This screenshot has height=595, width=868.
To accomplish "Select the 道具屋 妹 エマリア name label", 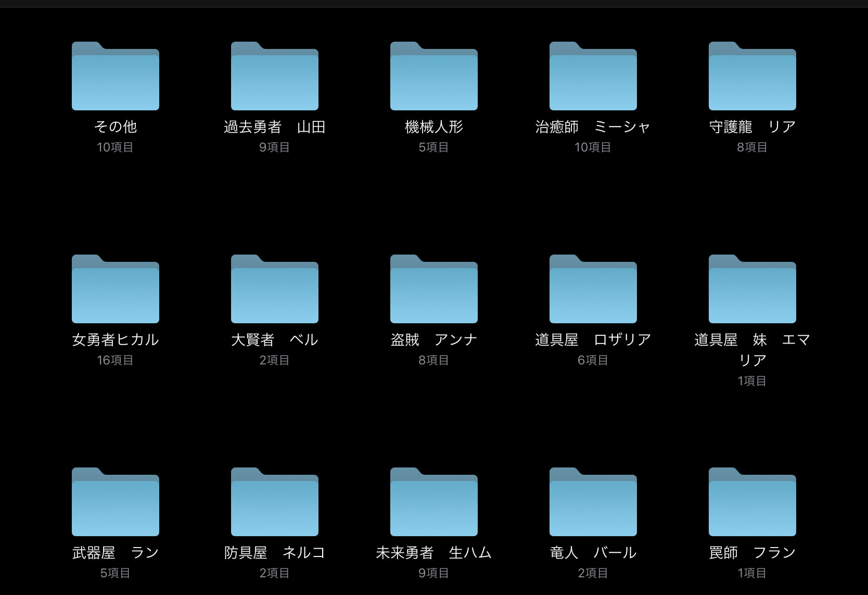I will coord(752,350).
